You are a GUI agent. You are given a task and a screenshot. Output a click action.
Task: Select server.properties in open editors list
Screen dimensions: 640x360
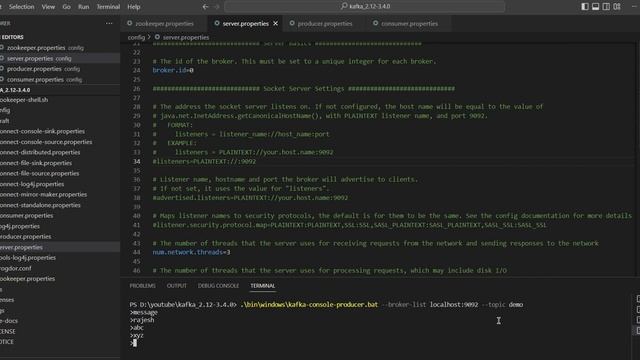[60, 58]
